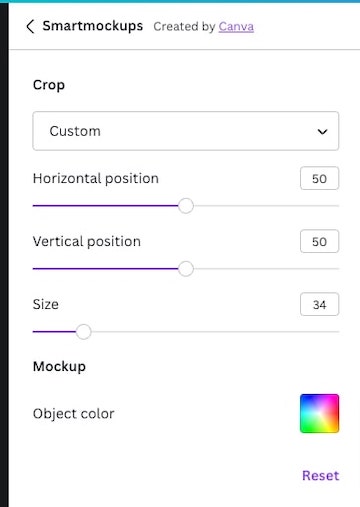360x507 pixels.
Task: Click the purple filled part of the Vertical position track
Action: click(105, 269)
